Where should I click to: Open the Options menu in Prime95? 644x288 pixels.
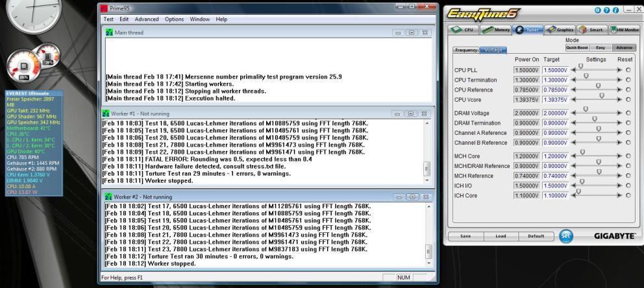174,19
